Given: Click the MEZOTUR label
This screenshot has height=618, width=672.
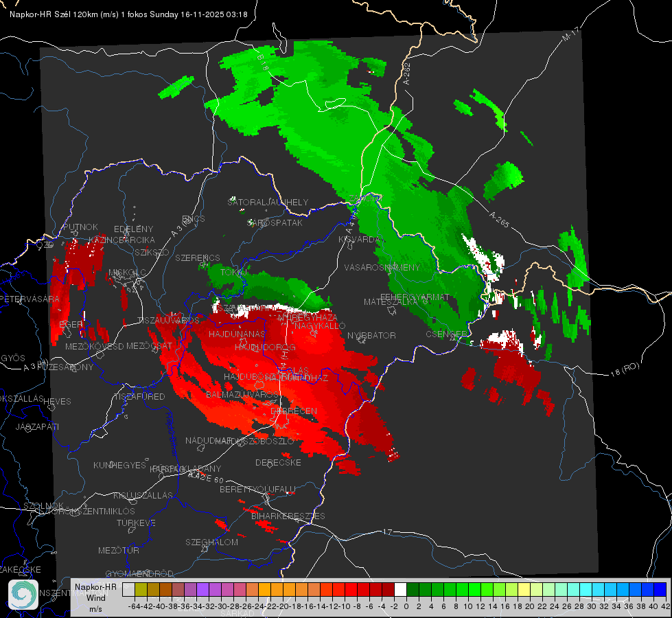Looking at the screenshot, I should 119,550.
